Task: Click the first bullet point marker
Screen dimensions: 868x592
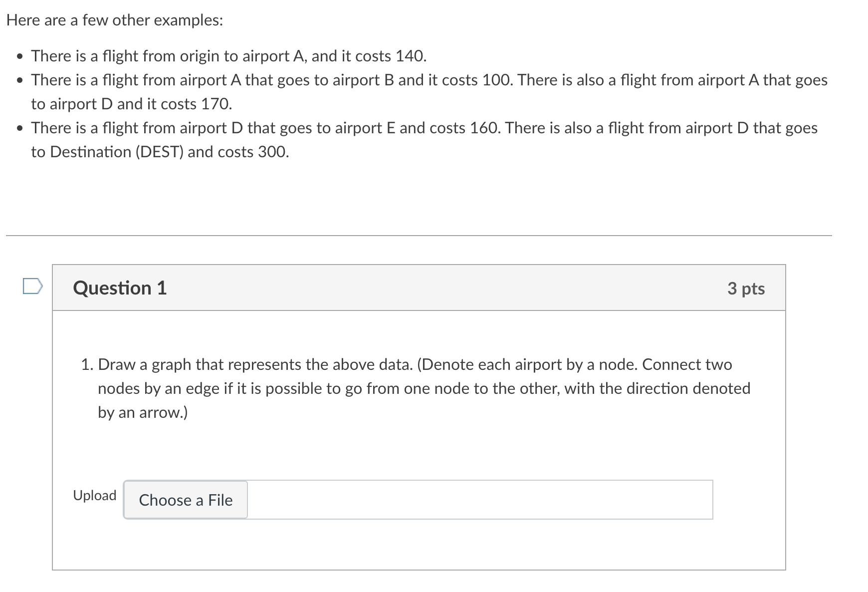Action: tap(19, 56)
